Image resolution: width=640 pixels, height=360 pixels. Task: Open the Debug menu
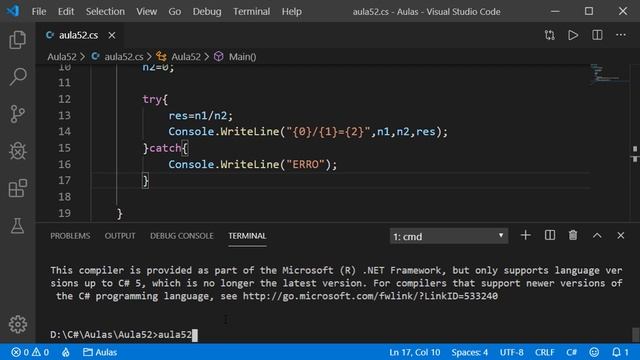207,11
